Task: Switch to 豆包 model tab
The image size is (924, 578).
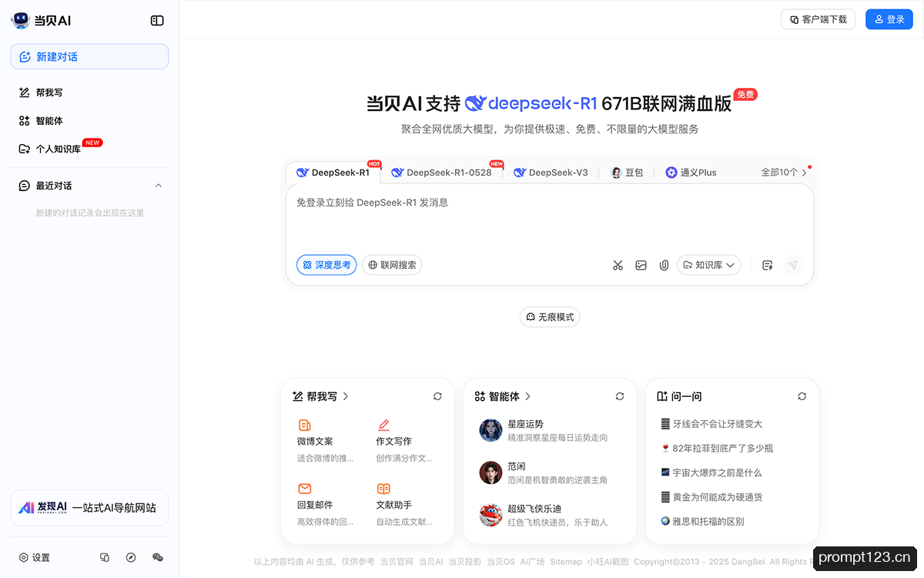Action: click(627, 173)
